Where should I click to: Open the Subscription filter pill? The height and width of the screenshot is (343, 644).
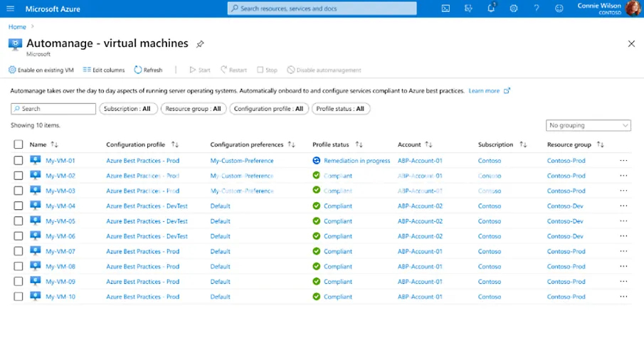coord(127,109)
